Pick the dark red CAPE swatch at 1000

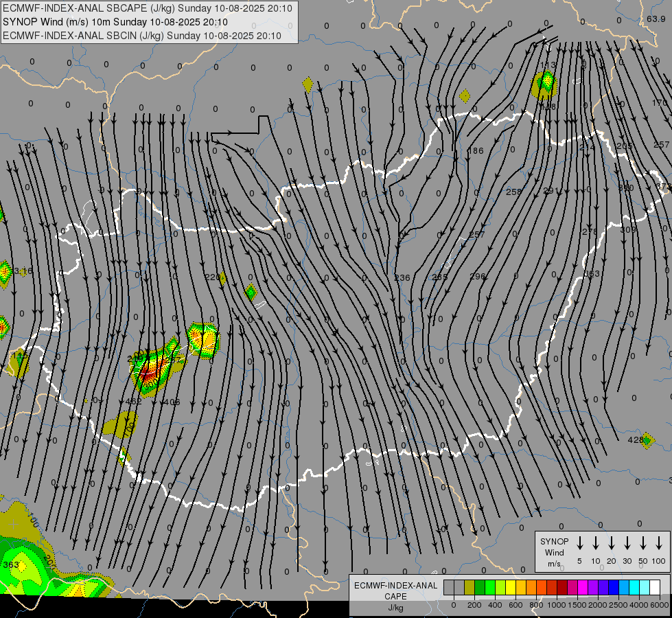coord(562,588)
